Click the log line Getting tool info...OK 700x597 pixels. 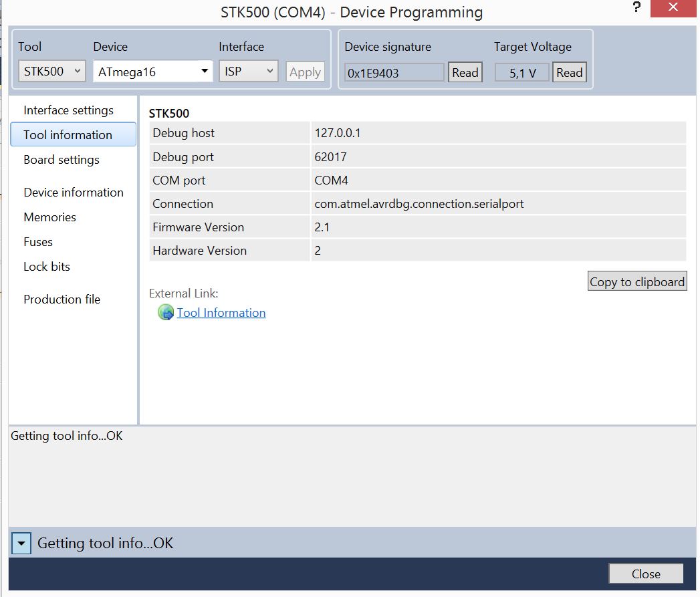(66, 436)
